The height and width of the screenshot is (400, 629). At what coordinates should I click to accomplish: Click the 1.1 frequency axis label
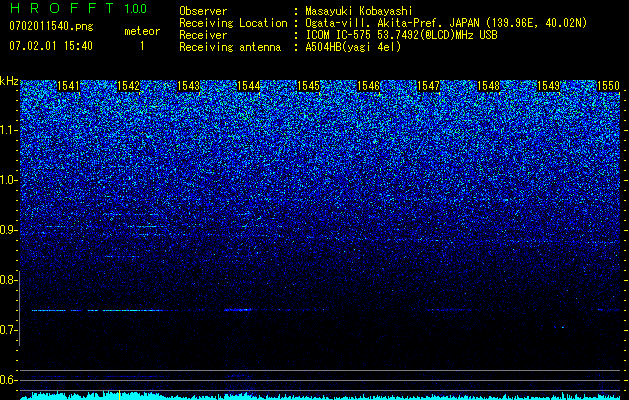tap(9, 130)
